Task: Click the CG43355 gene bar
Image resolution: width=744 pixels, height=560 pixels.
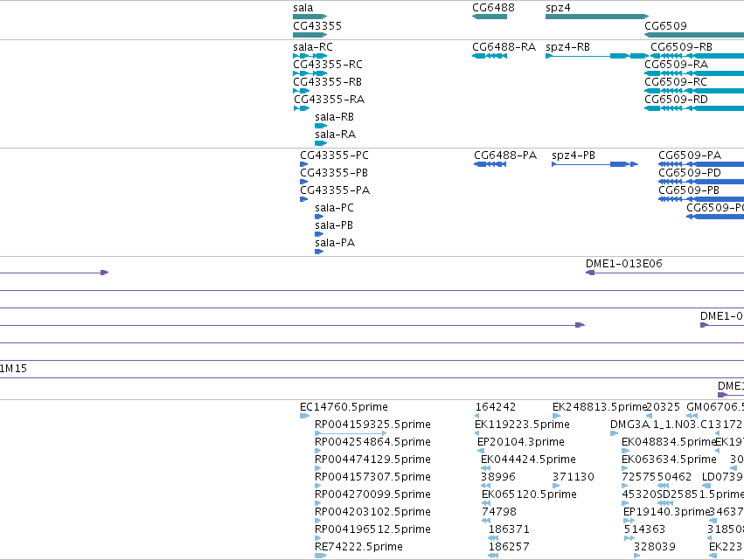Action: [310, 35]
